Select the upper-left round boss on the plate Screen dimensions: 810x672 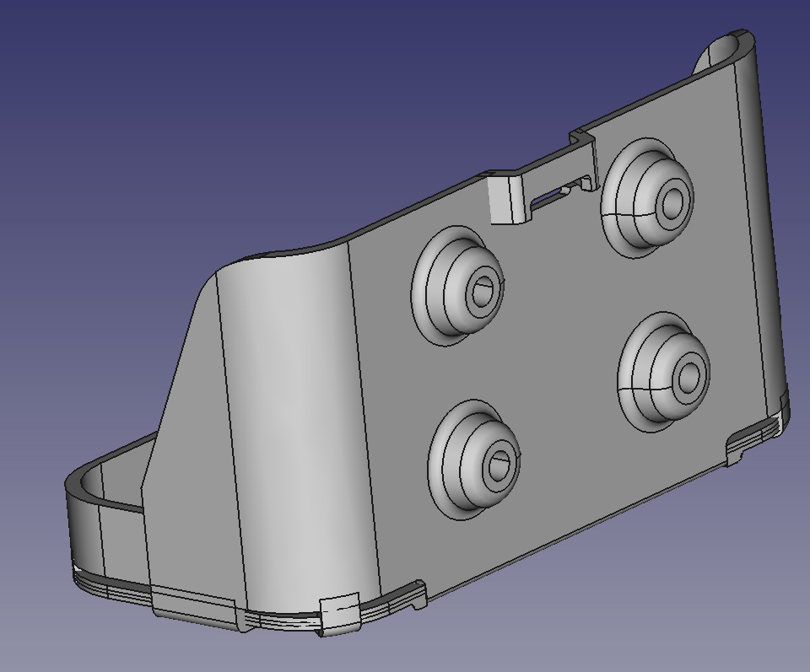click(457, 286)
